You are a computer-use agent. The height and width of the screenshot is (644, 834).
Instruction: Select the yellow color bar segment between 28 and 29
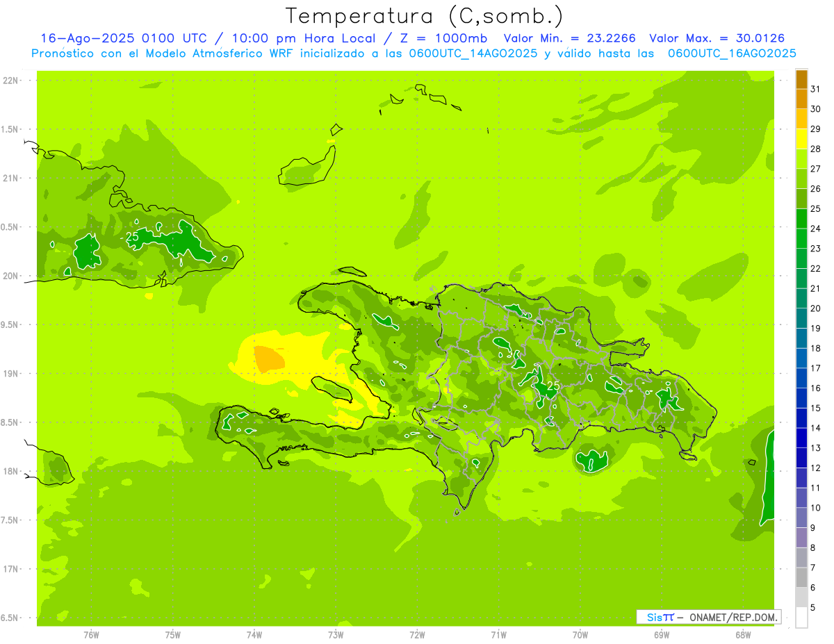(x=801, y=139)
